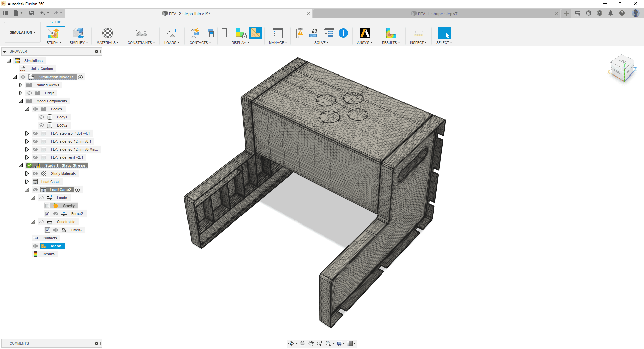Click the Solve icon
This screenshot has width=644, height=349.
coord(314,33)
